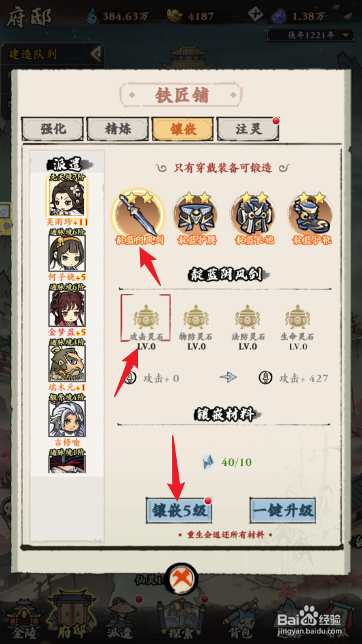Select the 靛蓝阴风剑 sword equipment icon
The width and height of the screenshot is (362, 644).
pyautogui.click(x=139, y=215)
